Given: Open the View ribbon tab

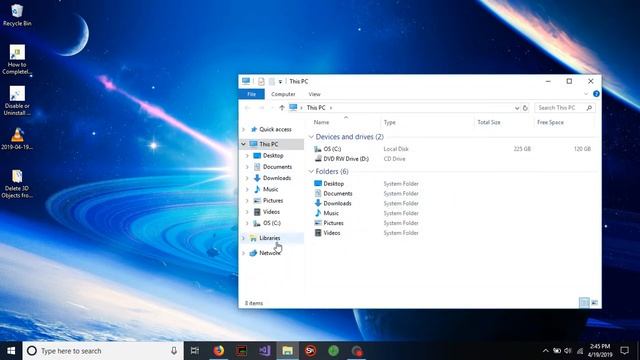Looking at the screenshot, I should (x=314, y=94).
